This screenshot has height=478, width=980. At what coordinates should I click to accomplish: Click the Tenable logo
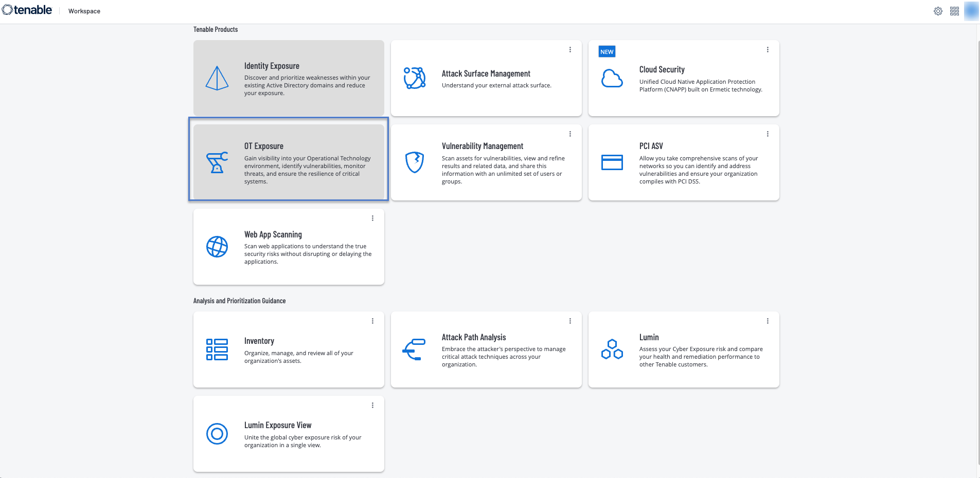click(27, 10)
